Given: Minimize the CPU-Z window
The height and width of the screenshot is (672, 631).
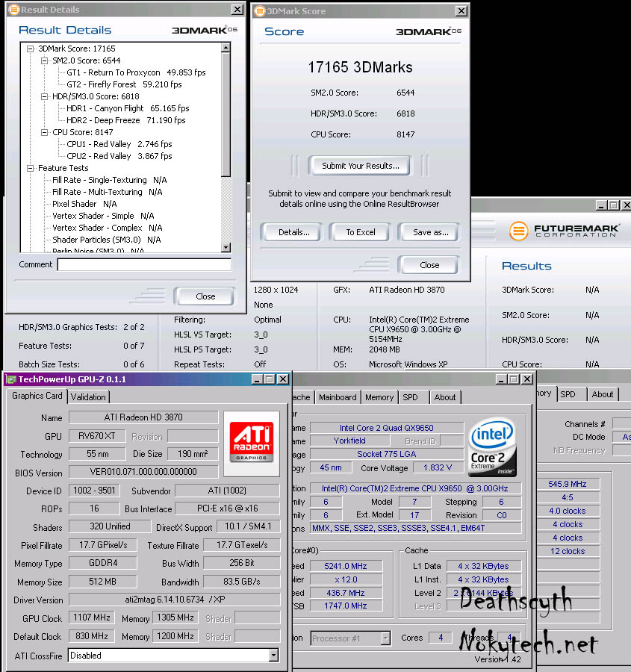Looking at the screenshot, I should click(x=502, y=379).
